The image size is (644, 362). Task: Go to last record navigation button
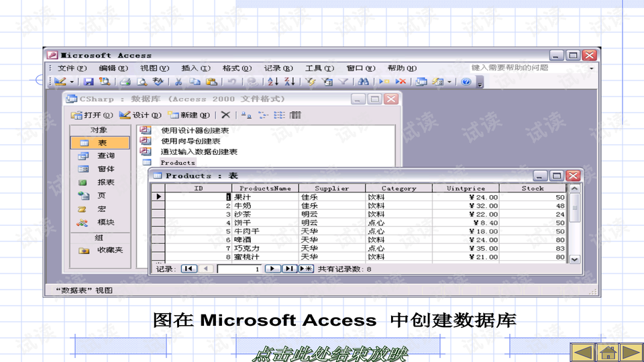pyautogui.click(x=290, y=269)
